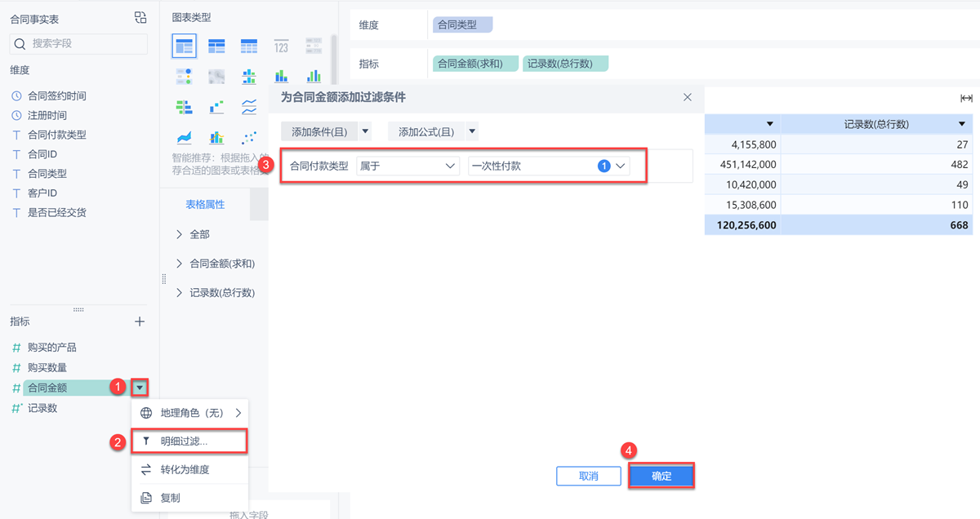Confirm the filter with 确定 button
This screenshot has height=519, width=980.
tap(661, 476)
